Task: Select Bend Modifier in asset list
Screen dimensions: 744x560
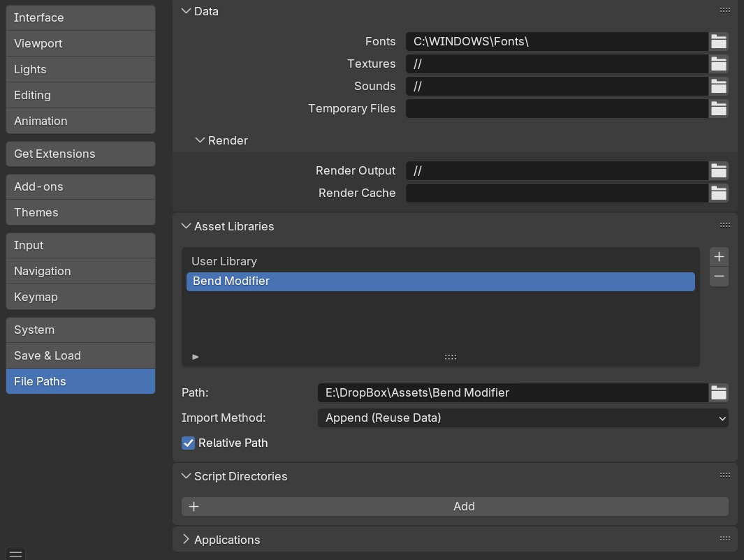Action: pos(440,281)
